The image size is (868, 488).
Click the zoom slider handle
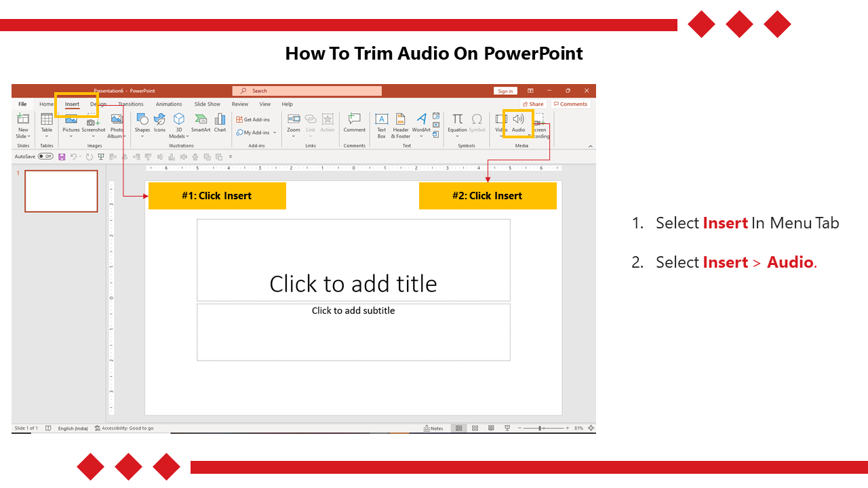540,428
